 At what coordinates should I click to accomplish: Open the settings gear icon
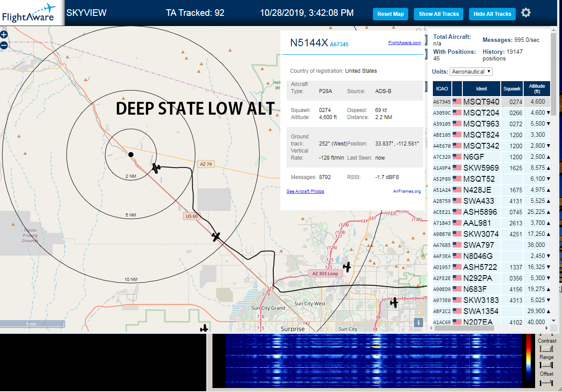pos(526,13)
